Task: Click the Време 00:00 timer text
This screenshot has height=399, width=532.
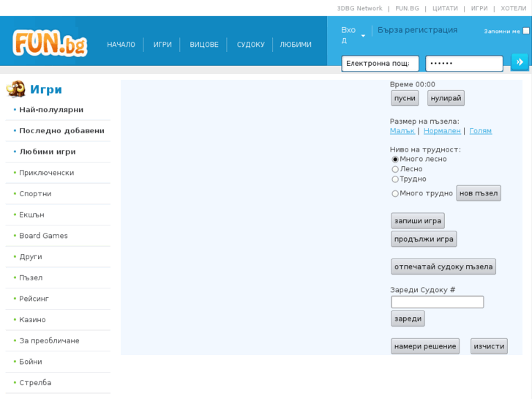Action: 412,84
